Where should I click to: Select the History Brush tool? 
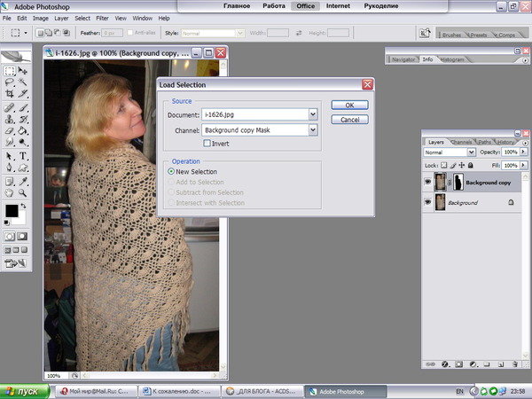(x=23, y=119)
